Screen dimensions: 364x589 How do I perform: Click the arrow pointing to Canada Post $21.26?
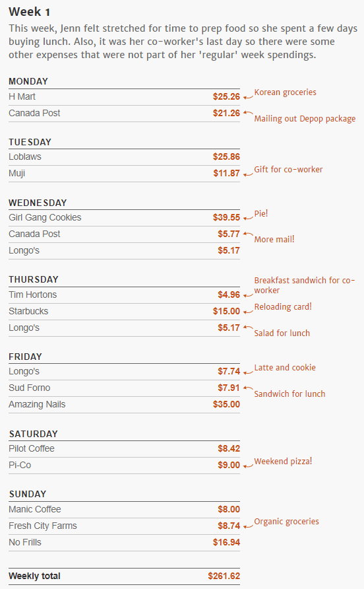pyautogui.click(x=248, y=112)
